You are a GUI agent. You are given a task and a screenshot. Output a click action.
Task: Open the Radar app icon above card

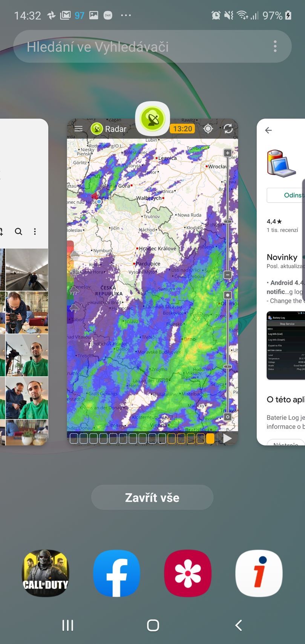[x=152, y=119]
